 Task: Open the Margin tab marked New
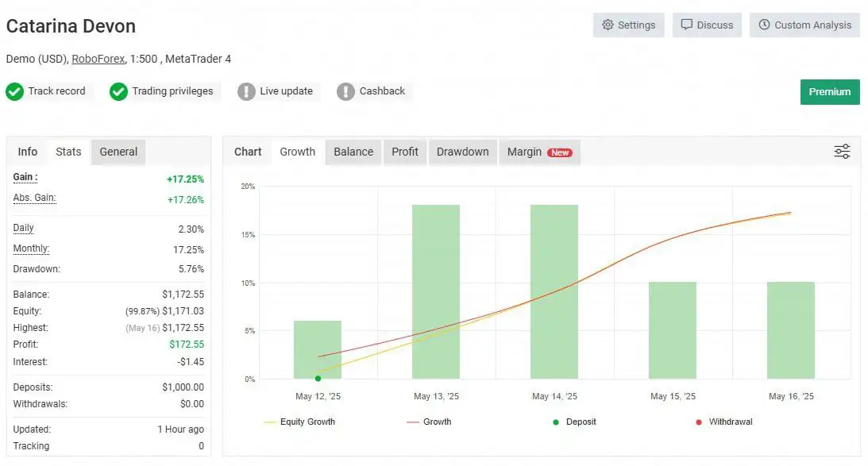[x=538, y=152]
